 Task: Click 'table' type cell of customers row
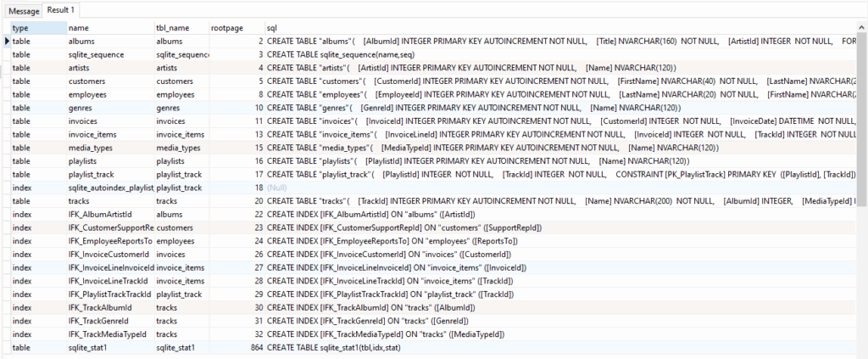(38, 81)
